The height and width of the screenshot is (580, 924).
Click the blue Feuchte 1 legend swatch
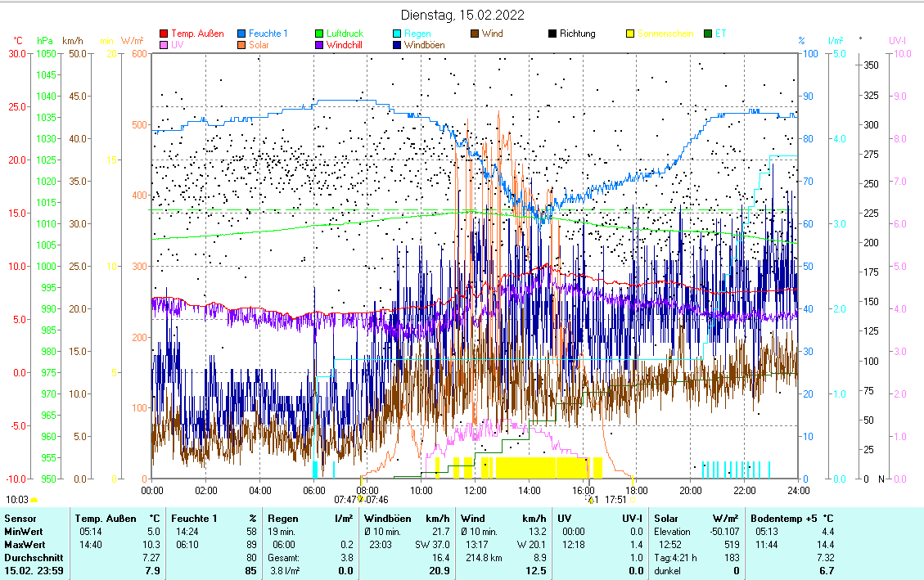[x=243, y=34]
